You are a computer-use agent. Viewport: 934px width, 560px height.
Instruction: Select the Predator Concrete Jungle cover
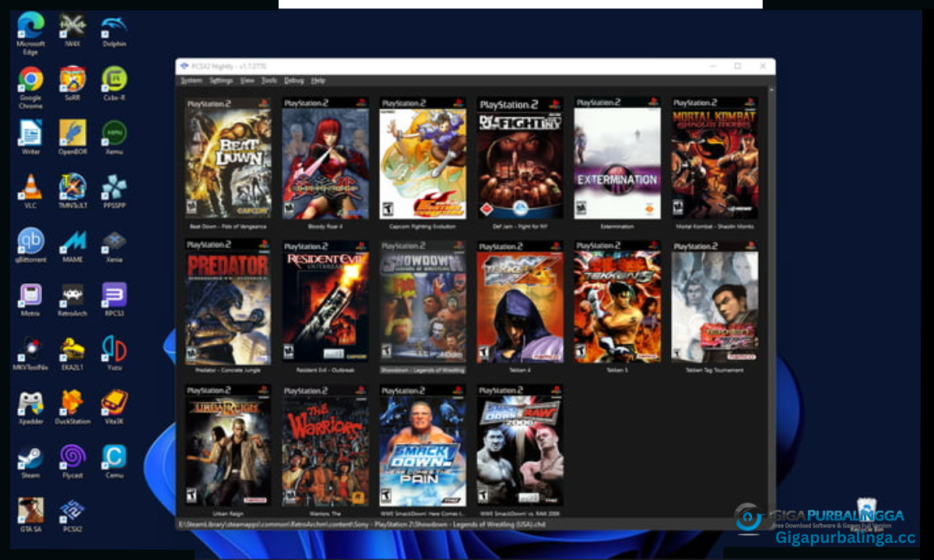pyautogui.click(x=228, y=302)
